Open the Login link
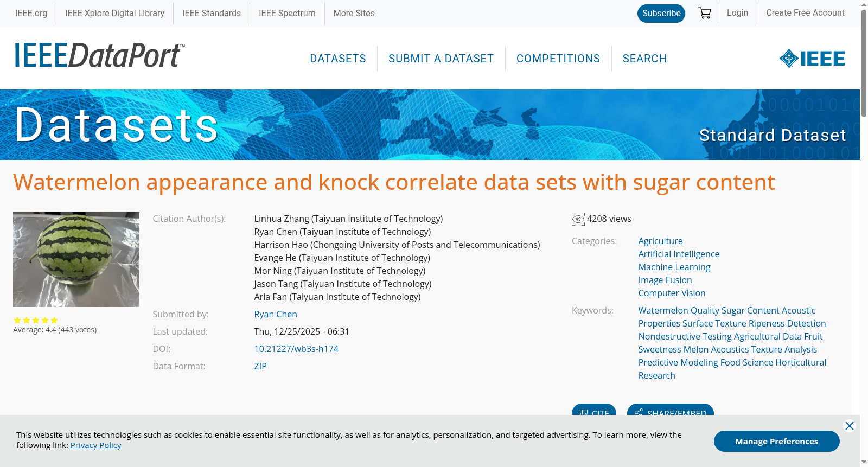This screenshot has width=868, height=467. pyautogui.click(x=737, y=12)
